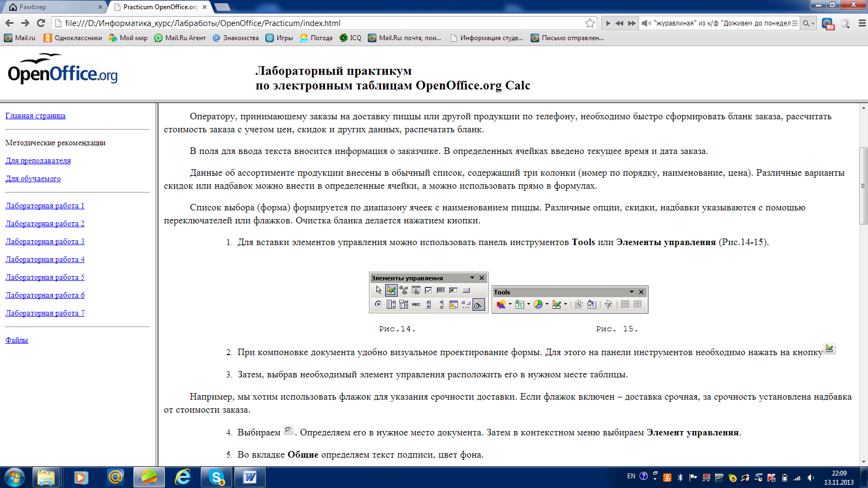Go back to the previous page

click(x=9, y=23)
